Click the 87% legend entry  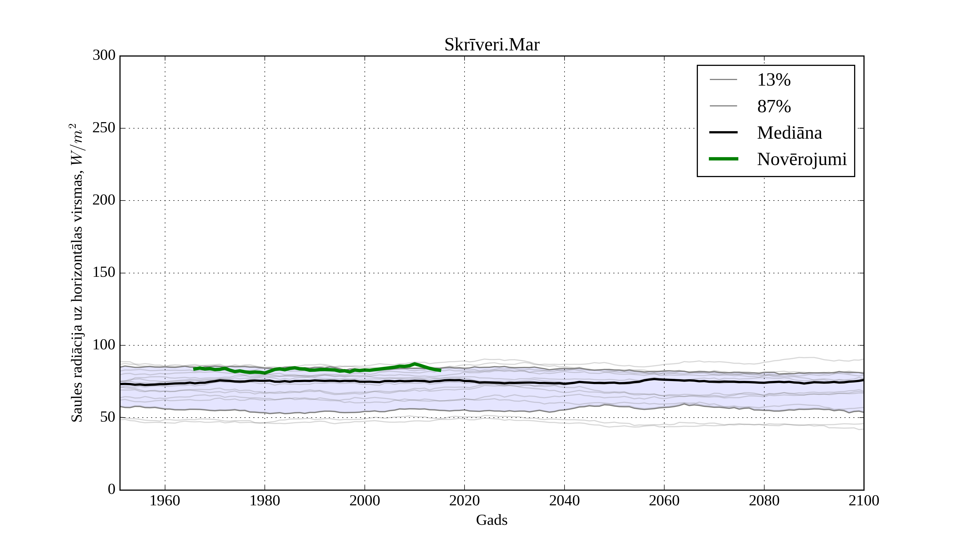pyautogui.click(x=774, y=106)
